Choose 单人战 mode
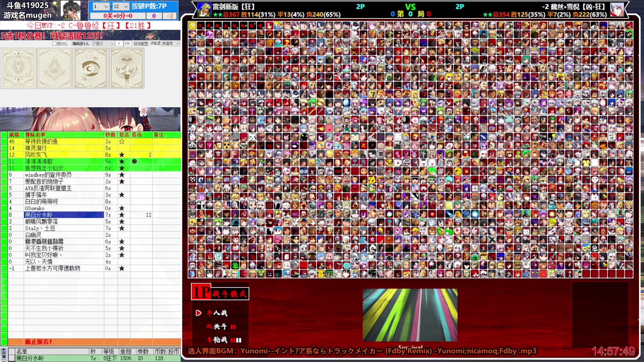Screen dimensions: 644x362 217,313
